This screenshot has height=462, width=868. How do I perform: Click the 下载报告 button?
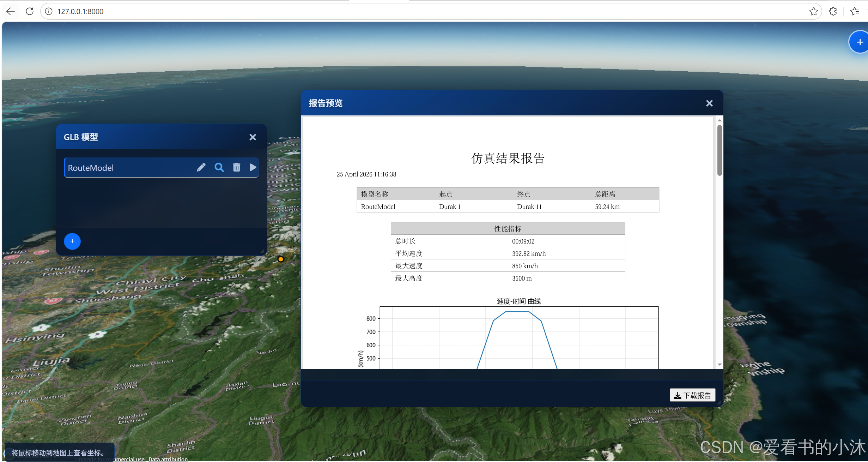click(692, 395)
